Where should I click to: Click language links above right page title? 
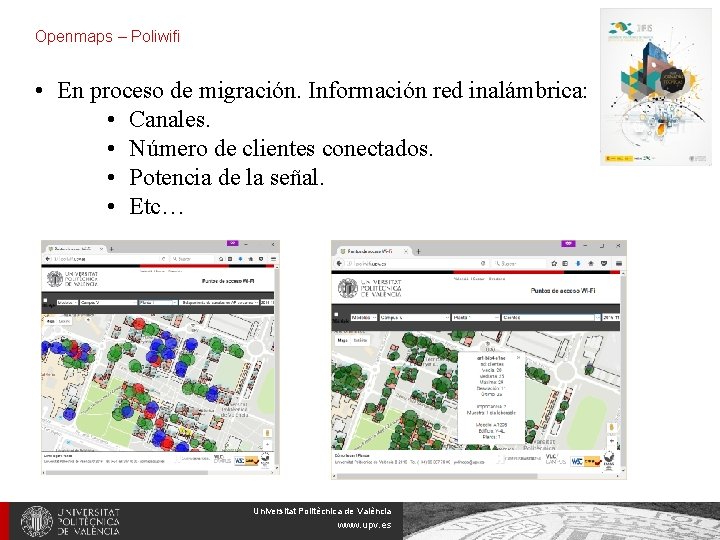pyautogui.click(x=479, y=279)
